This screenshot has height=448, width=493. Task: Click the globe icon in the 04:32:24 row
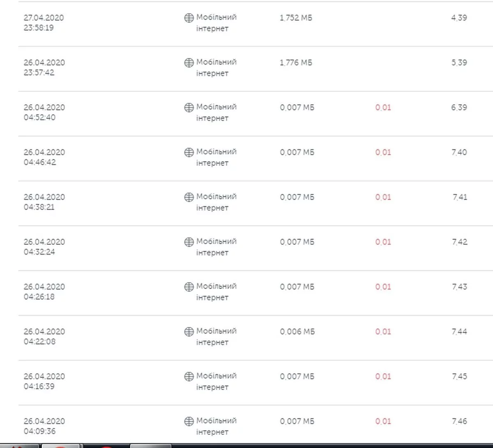tap(189, 241)
